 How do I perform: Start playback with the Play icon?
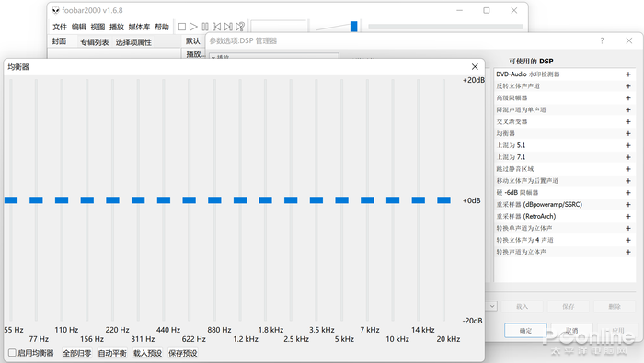pyautogui.click(x=193, y=27)
